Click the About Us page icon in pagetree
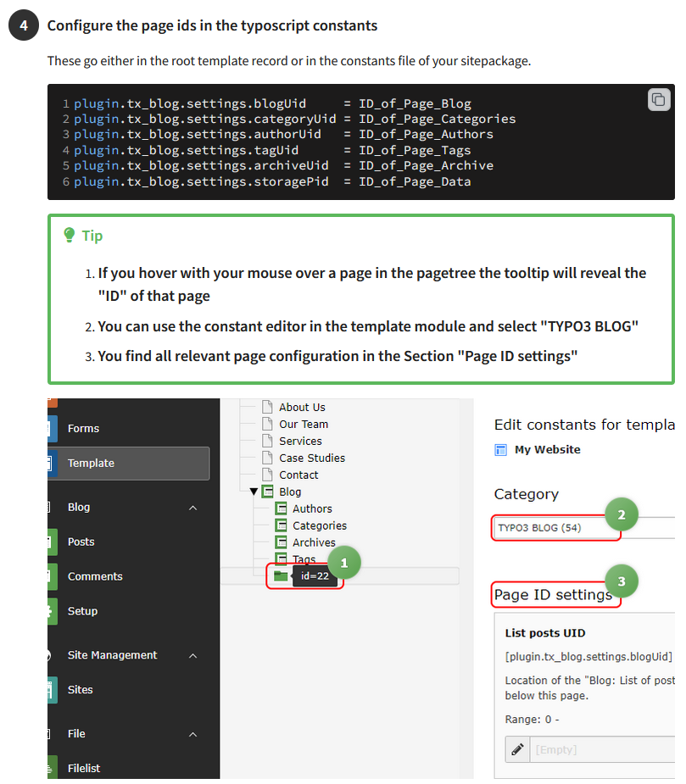The height and width of the screenshot is (784, 686). (267, 407)
